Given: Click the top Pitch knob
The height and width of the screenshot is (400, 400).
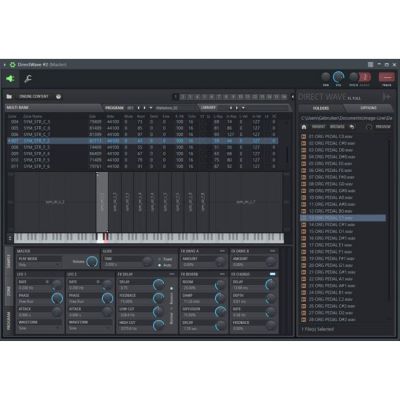Looking at the screenshot, I should tap(353, 77).
